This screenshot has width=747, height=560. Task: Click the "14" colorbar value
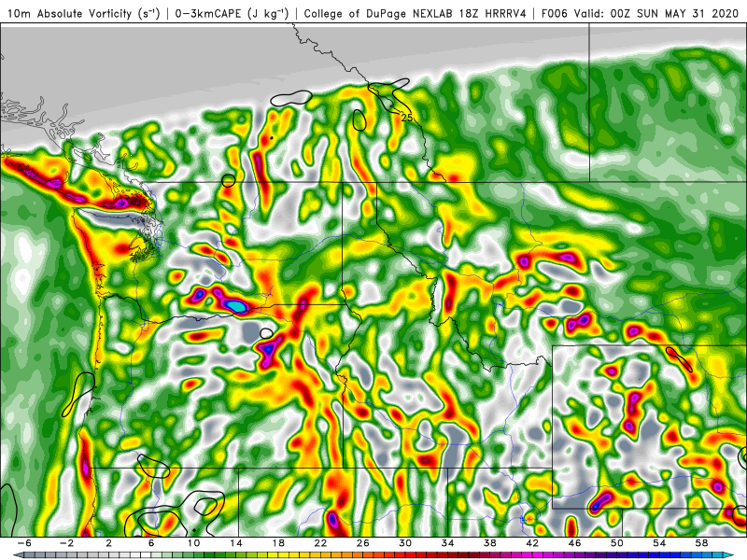point(236,543)
